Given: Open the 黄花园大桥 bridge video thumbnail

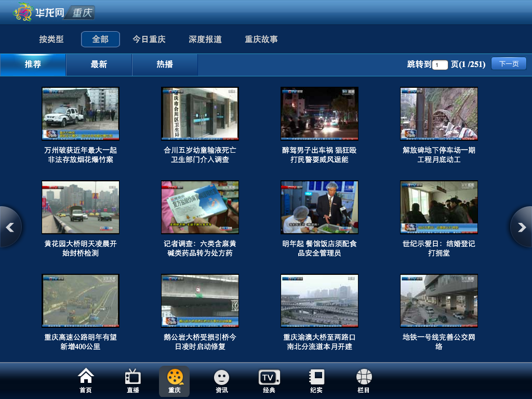Looking at the screenshot, I should click(x=81, y=207).
